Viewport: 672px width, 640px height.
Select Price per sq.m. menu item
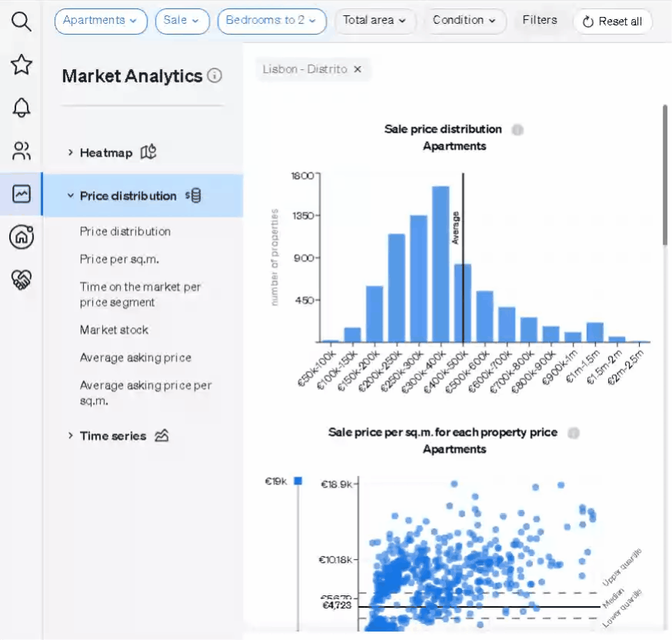[x=119, y=259]
